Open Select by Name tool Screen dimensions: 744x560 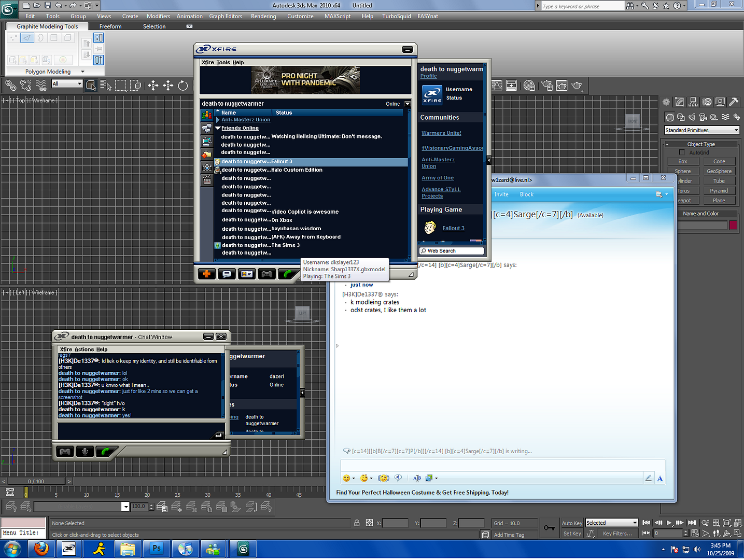pos(106,85)
